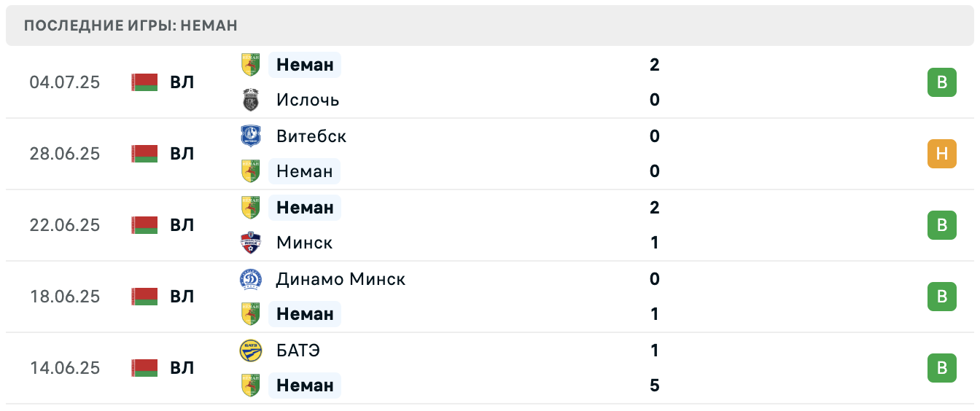
Task: Click the orange draw badge 'Н'
Action: coord(941,154)
